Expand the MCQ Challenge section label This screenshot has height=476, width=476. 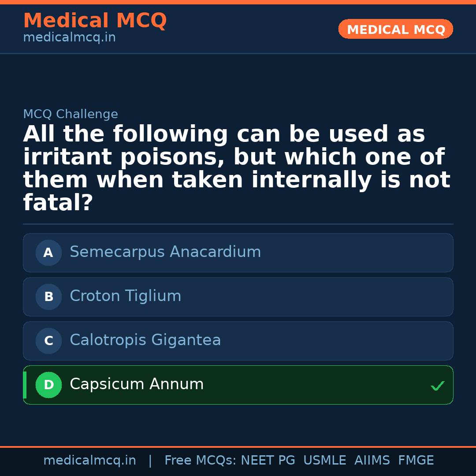(71, 114)
